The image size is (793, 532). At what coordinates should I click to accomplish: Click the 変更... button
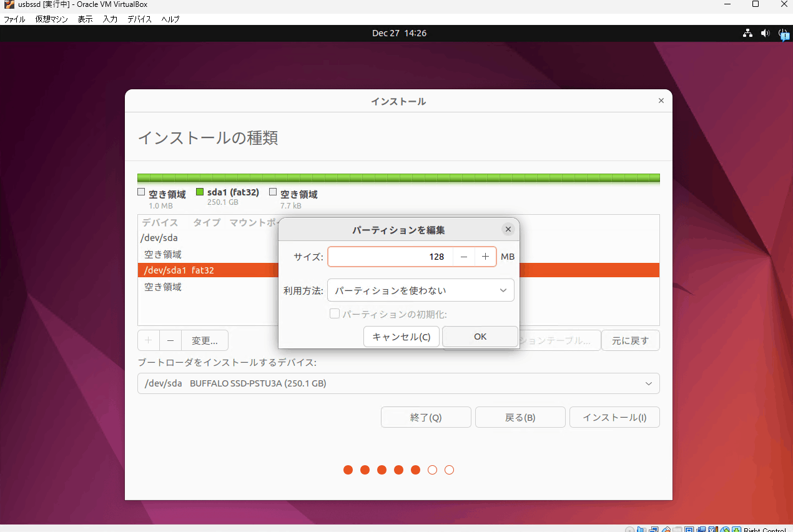click(x=205, y=340)
